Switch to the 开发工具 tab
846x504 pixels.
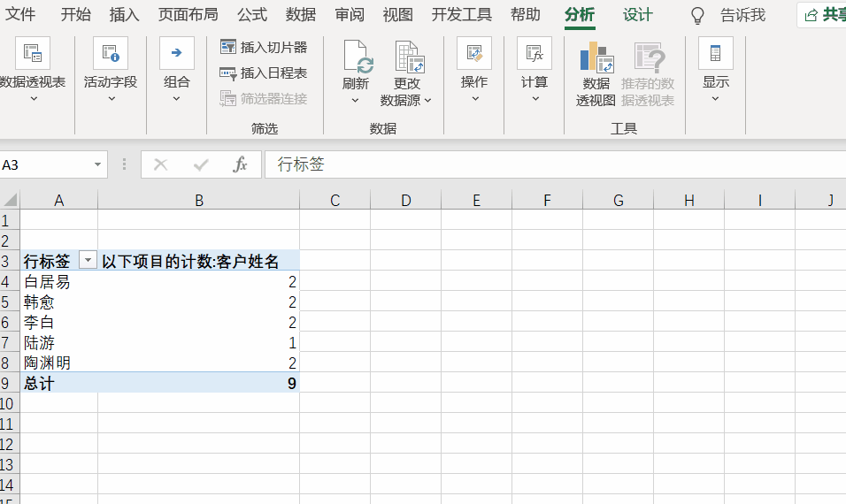(461, 14)
